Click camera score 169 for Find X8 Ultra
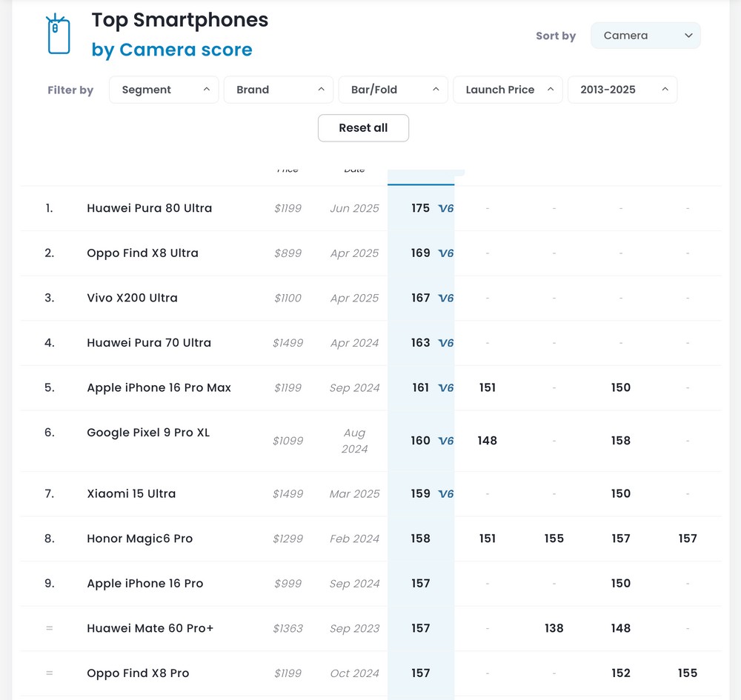Image resolution: width=741 pixels, height=700 pixels. tap(421, 253)
